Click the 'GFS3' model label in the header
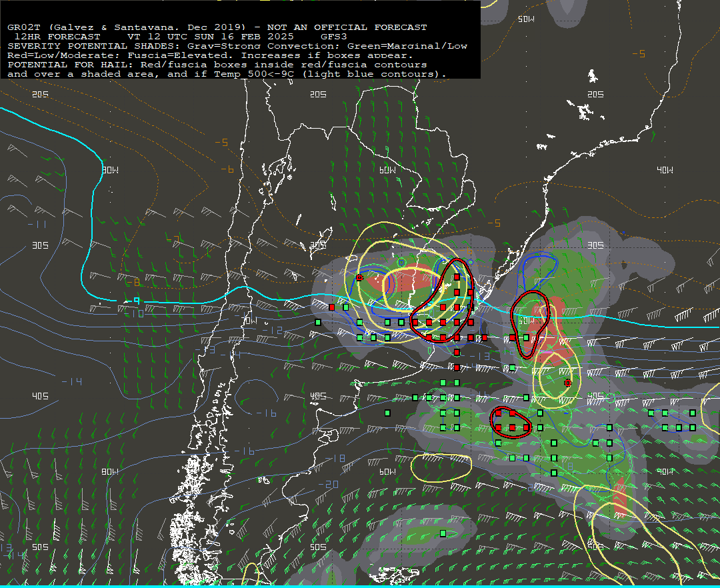Viewport: 720px width, 588px height. [x=333, y=37]
